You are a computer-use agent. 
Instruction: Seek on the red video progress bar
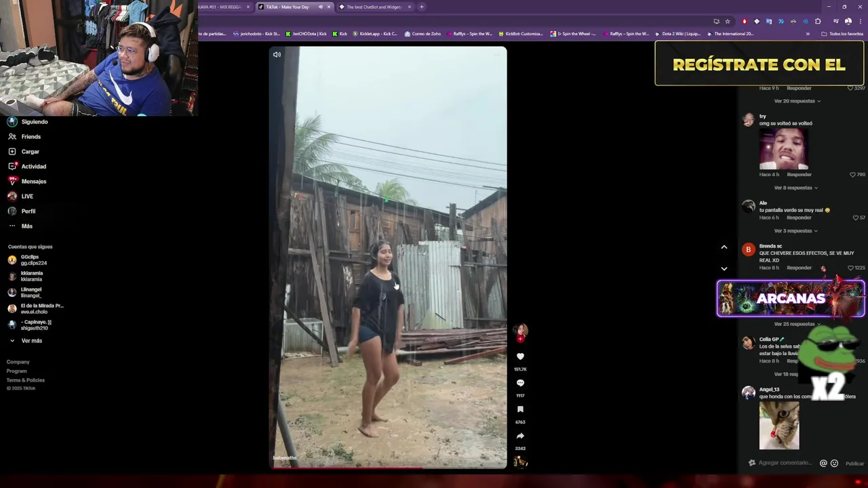click(x=388, y=468)
